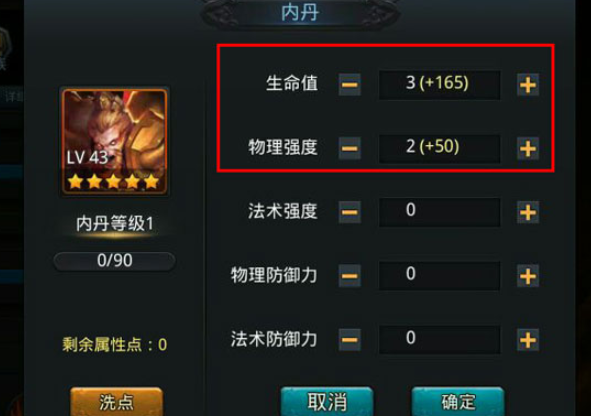591x416 pixels.
Task: Click the 洗点 reset button
Action: 116,402
